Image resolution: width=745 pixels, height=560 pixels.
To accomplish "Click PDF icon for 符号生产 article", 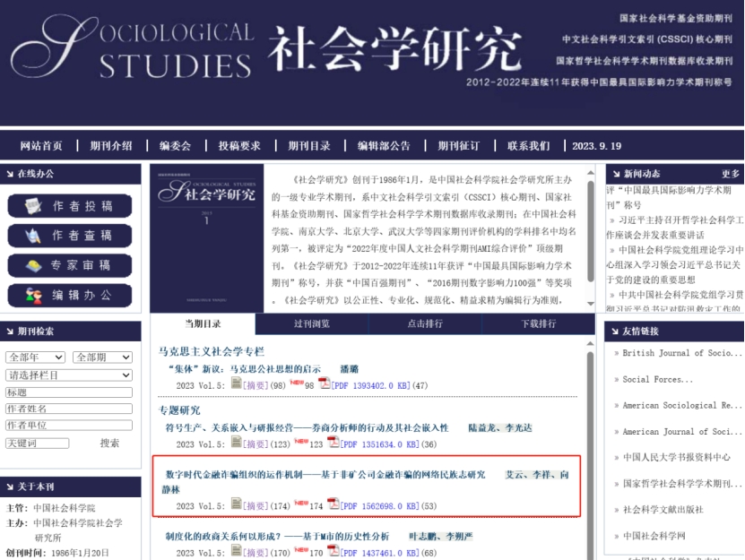I will pos(333,444).
